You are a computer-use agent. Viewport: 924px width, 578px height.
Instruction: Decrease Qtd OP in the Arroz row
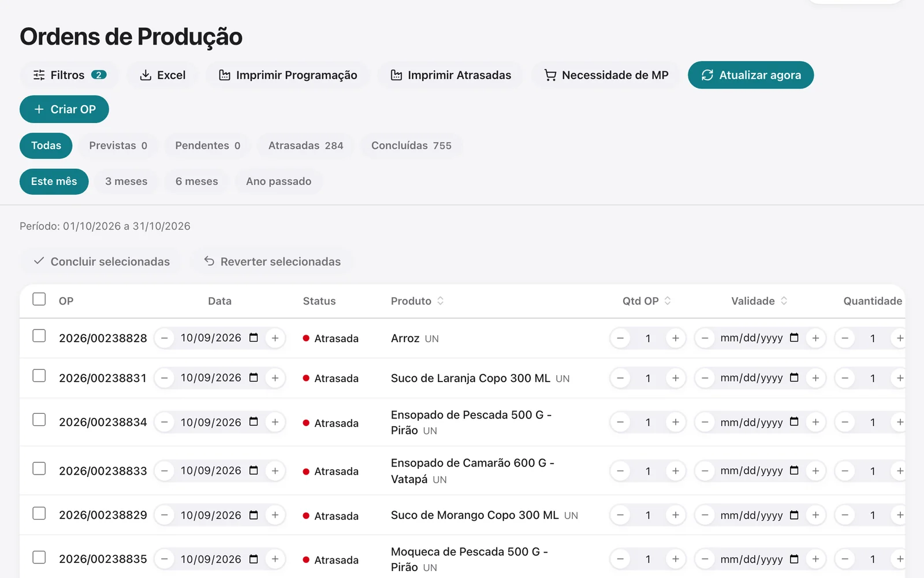620,338
